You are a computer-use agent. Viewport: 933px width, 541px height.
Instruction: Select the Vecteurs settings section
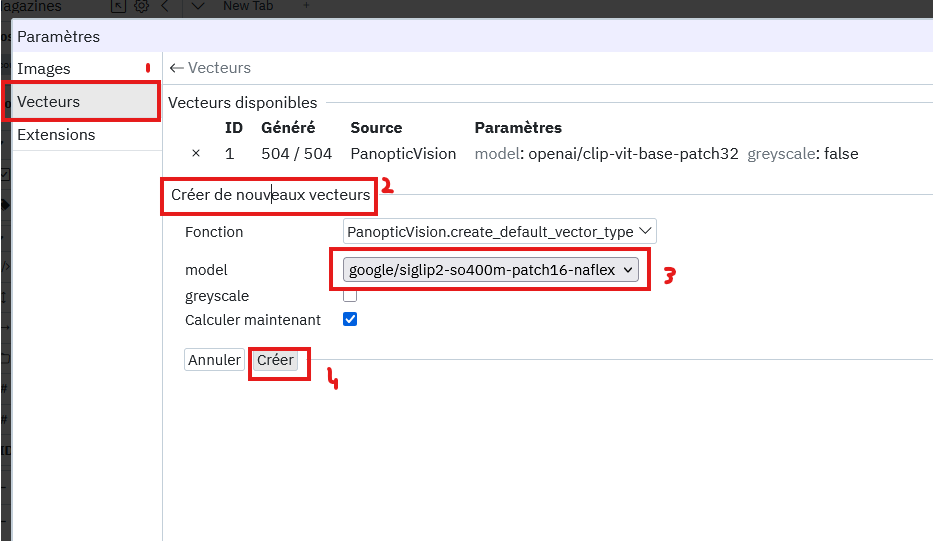(49, 102)
